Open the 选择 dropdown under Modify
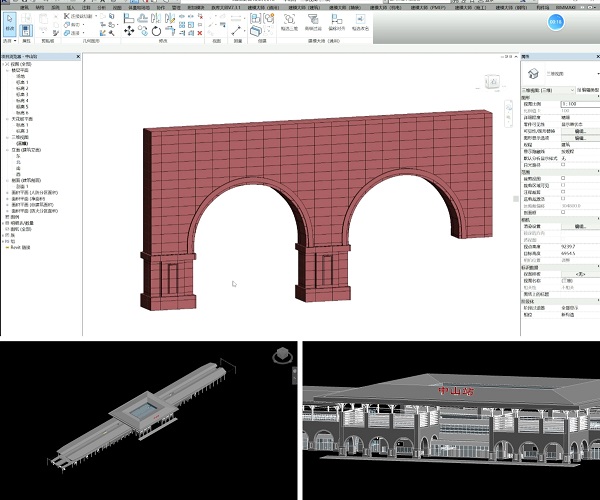The image size is (600, 500). (10, 41)
